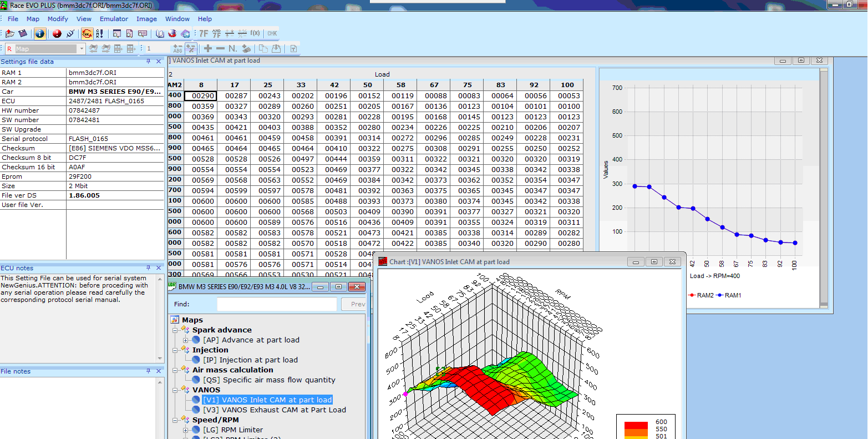The height and width of the screenshot is (439, 868).
Task: Click the red 600 legend color swatch
Action: pyautogui.click(x=636, y=425)
